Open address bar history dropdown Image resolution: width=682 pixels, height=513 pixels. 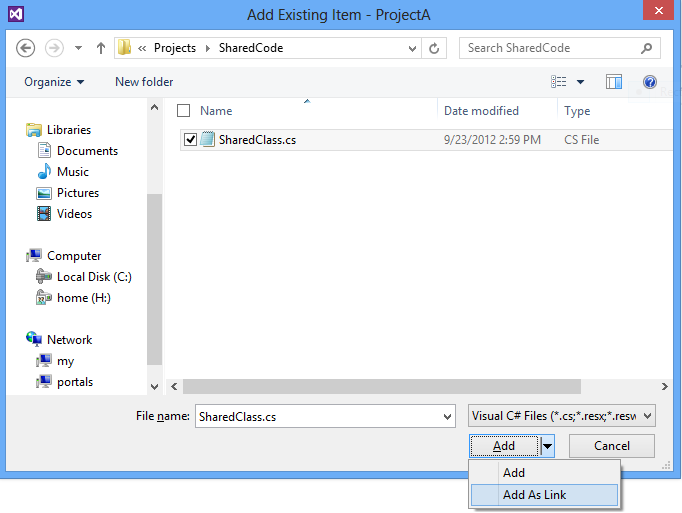(412, 48)
